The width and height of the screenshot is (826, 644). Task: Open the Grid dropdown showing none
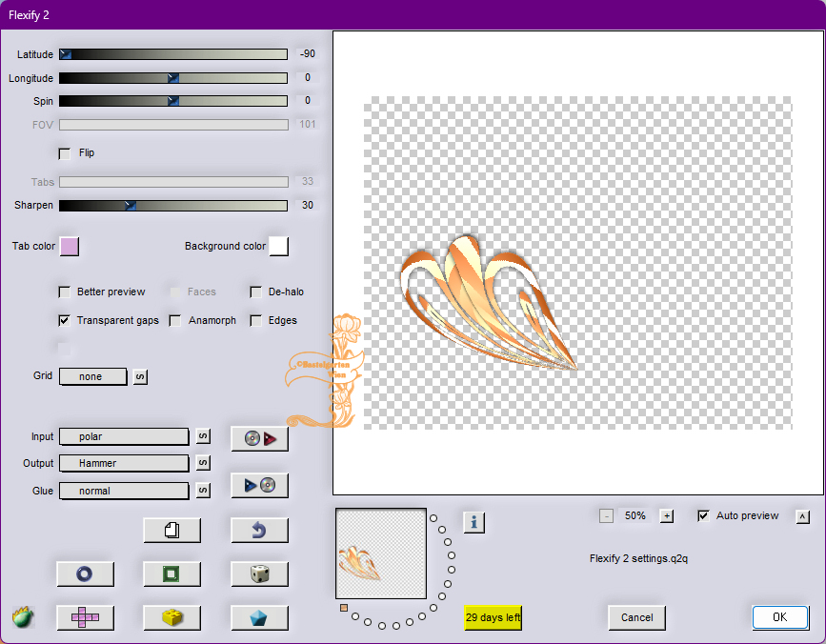click(93, 376)
